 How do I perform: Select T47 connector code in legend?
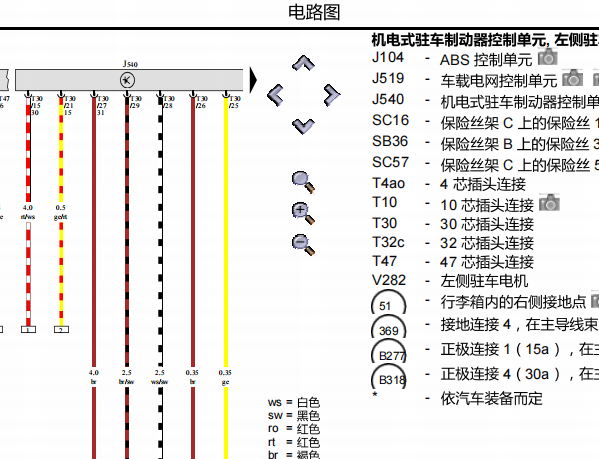tap(385, 262)
